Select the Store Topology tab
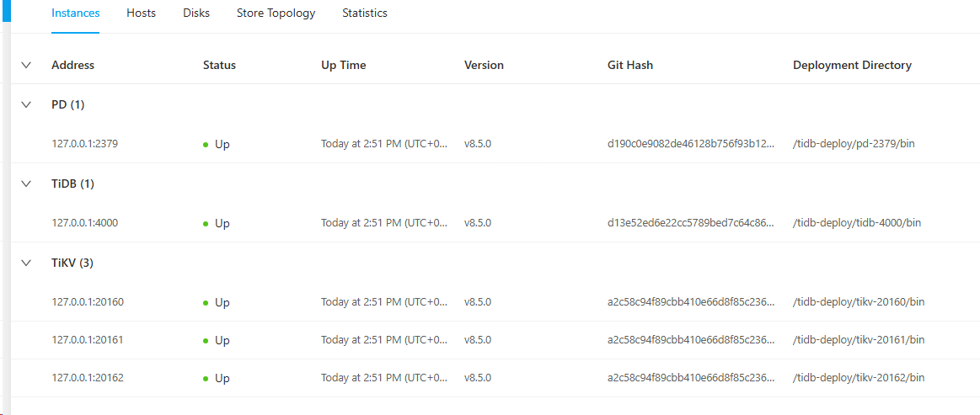 [x=276, y=13]
